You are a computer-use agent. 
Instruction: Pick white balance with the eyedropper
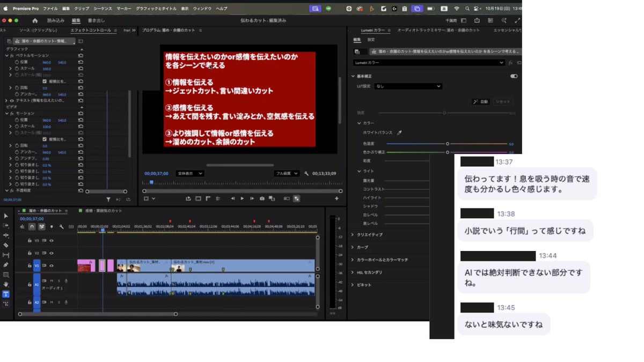click(399, 132)
